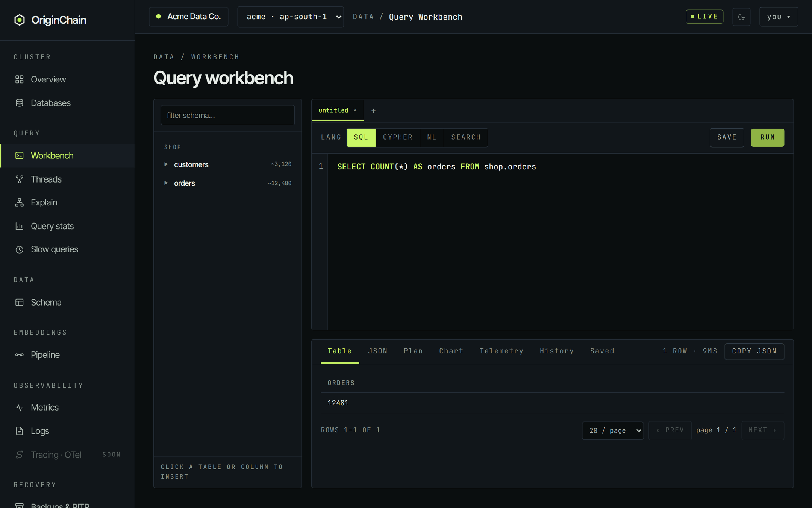Click the Tracing OTel icon
The image size is (812, 508).
20,455
